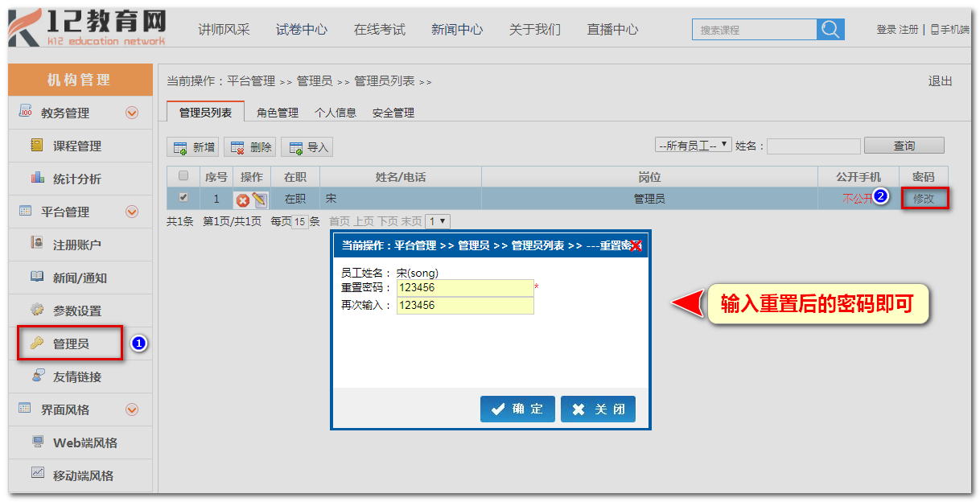
Task: Collapse the 教务管理 section
Action: click(132, 113)
